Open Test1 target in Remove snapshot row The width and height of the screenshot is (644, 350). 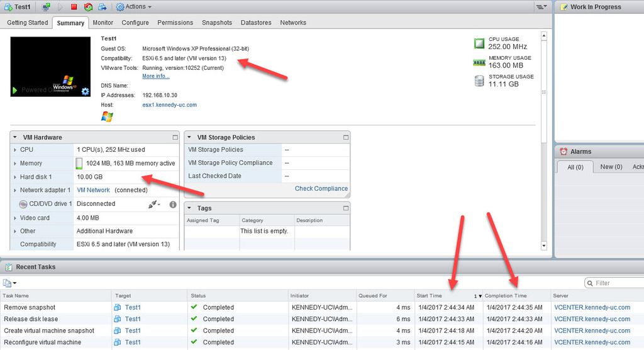click(133, 307)
